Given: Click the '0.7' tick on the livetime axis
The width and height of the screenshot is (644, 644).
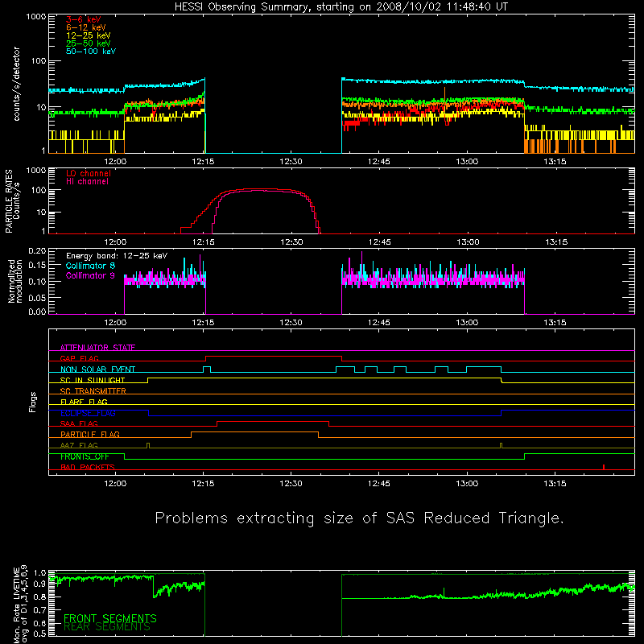Looking at the screenshot, I should click(x=39, y=610).
